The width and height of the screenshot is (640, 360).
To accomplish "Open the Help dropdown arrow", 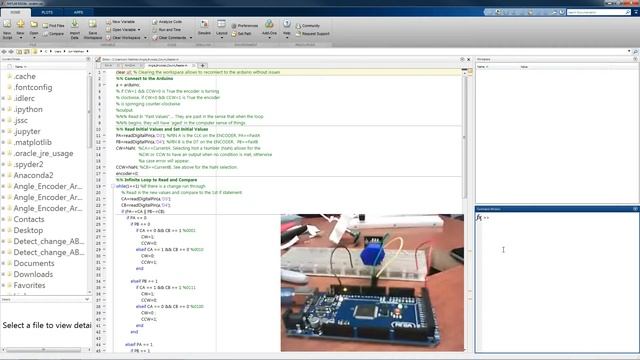I will point(287,38).
